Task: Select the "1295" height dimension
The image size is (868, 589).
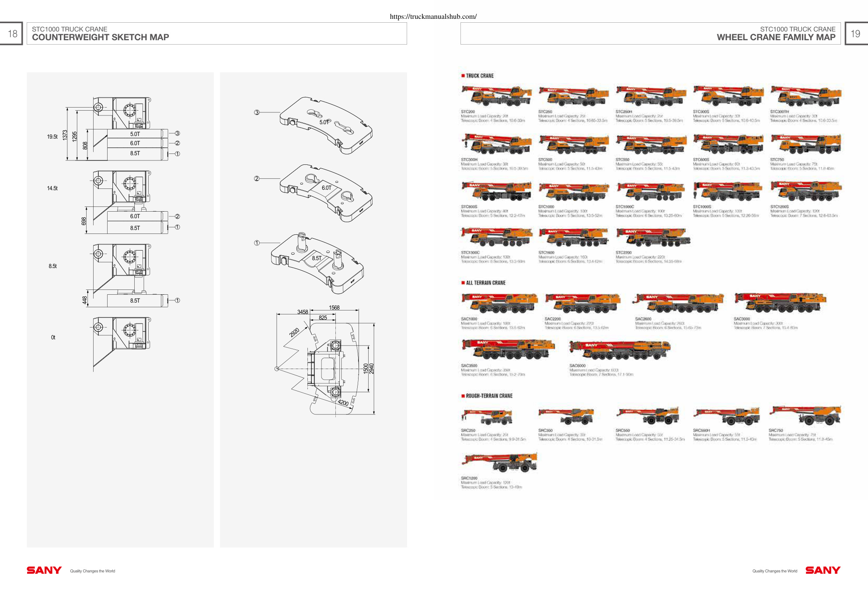Action: pyautogui.click(x=75, y=136)
